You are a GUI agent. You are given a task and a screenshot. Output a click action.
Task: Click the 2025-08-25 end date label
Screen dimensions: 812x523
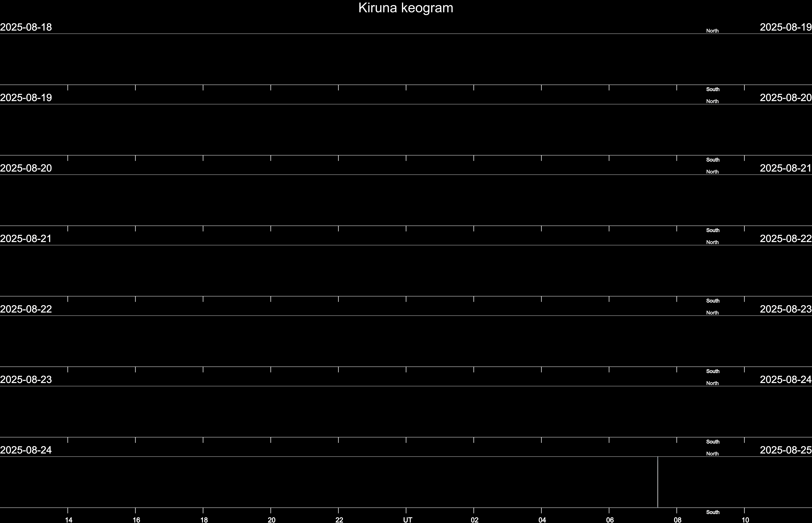click(786, 450)
